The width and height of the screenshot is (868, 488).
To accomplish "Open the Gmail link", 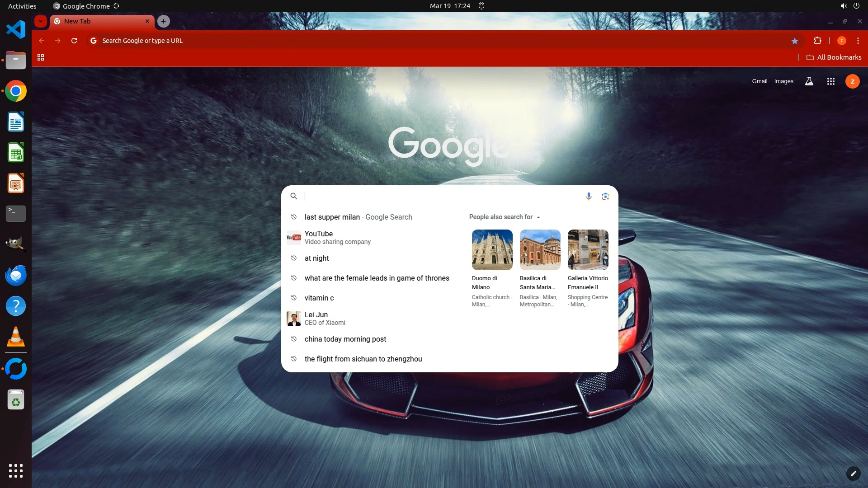I will click(x=759, y=81).
